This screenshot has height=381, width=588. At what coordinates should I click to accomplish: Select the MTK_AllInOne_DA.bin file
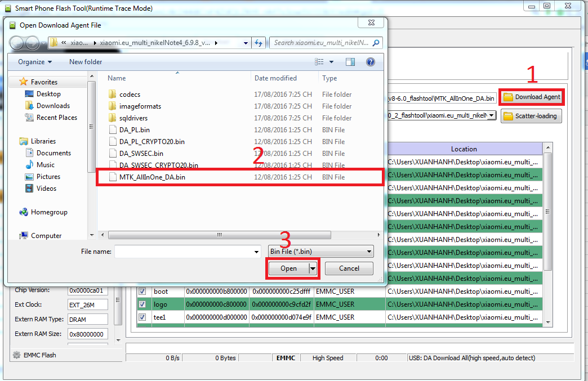(152, 177)
